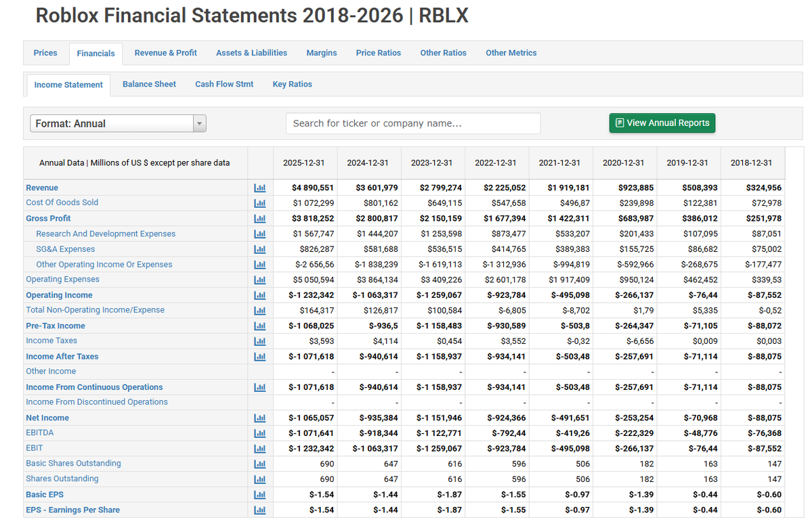Open chart icon for Other Operating Income Or Expenses
The height and width of the screenshot is (528, 812).
pyautogui.click(x=260, y=265)
